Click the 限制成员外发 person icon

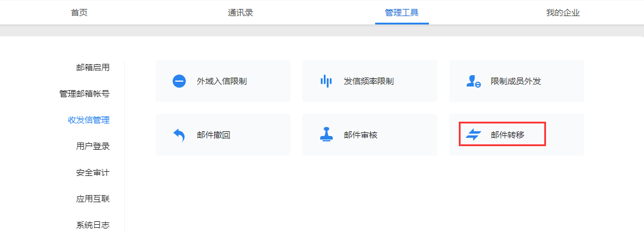coord(473,81)
